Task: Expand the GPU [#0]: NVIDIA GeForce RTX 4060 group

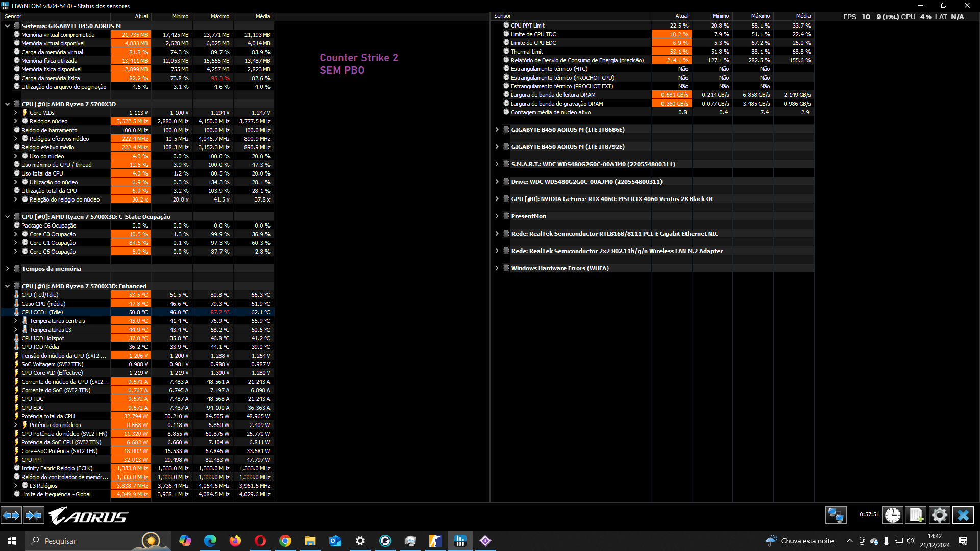Action: (497, 199)
